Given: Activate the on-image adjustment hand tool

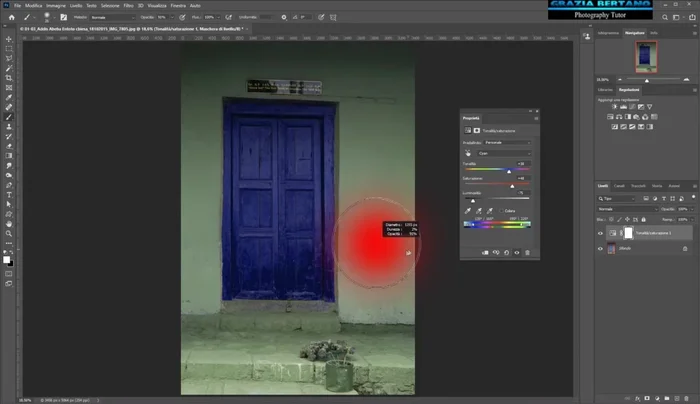Looking at the screenshot, I should [x=469, y=154].
